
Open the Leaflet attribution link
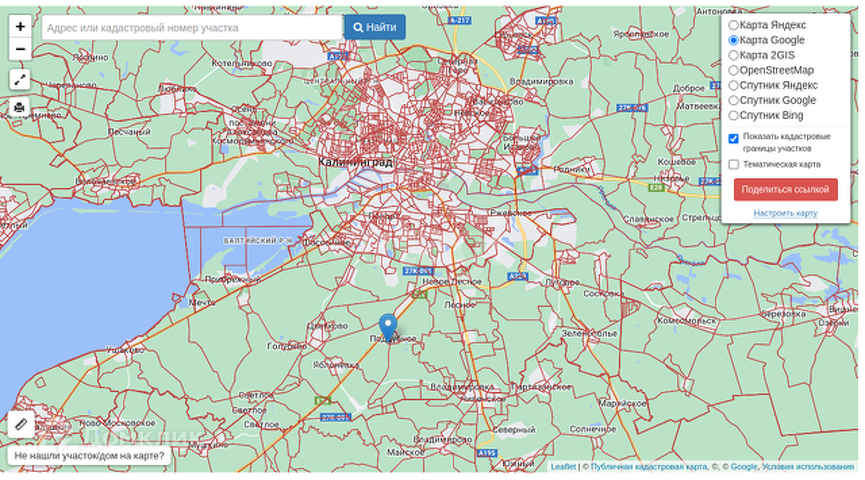click(x=563, y=467)
